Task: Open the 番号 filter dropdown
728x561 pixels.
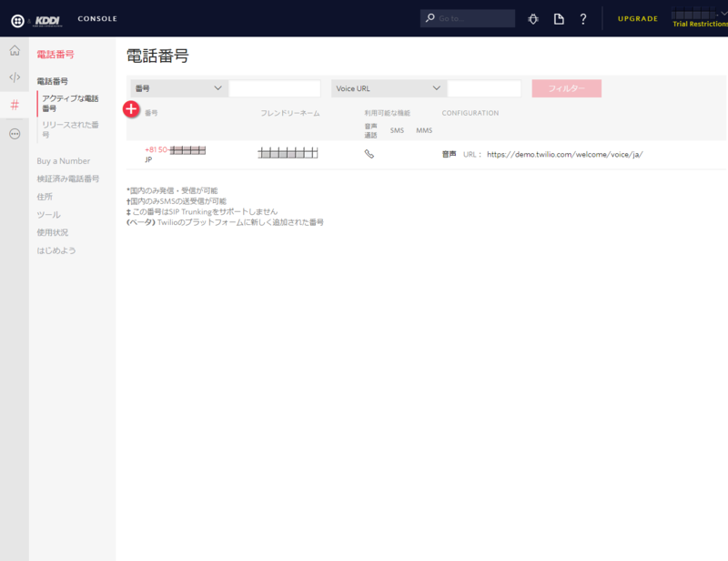Action: [179, 88]
